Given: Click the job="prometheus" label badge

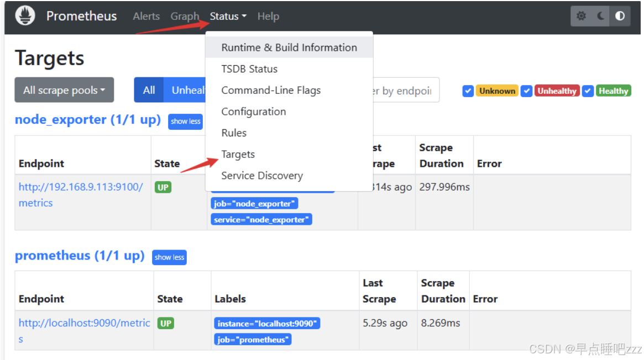Looking at the screenshot, I should 253,340.
